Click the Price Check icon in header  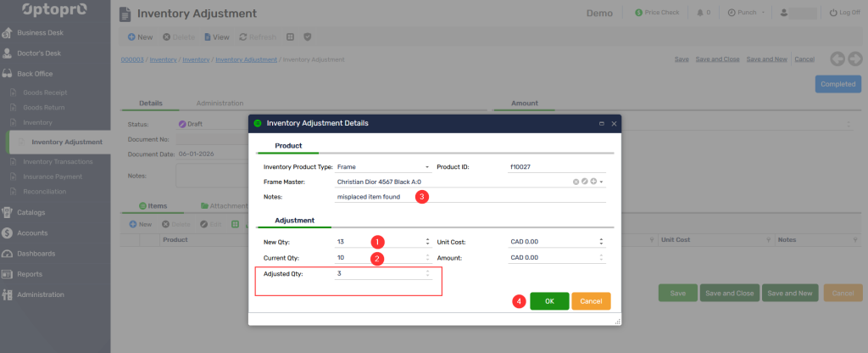[638, 14]
